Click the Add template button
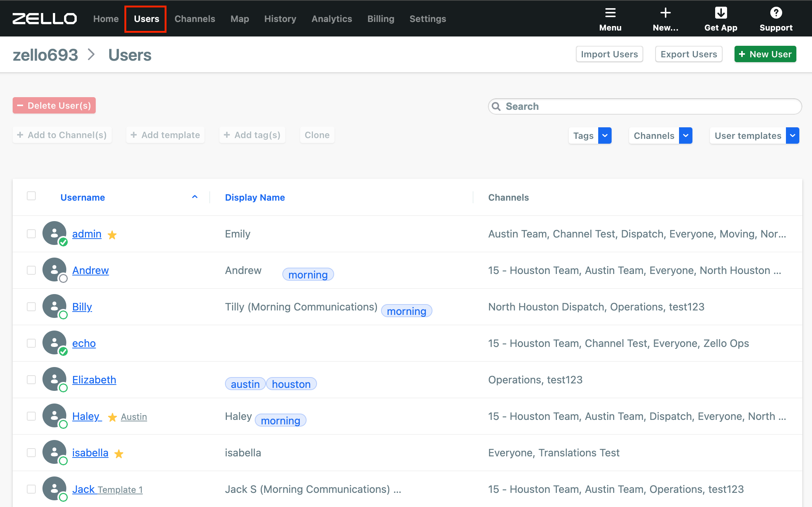The width and height of the screenshot is (812, 507). pyautogui.click(x=165, y=135)
